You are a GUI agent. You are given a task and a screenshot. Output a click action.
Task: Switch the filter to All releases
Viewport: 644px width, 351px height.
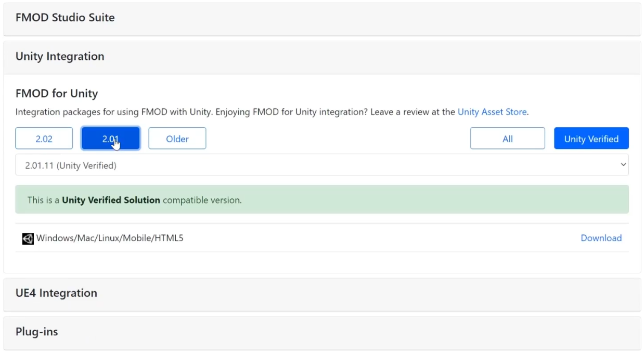click(508, 139)
